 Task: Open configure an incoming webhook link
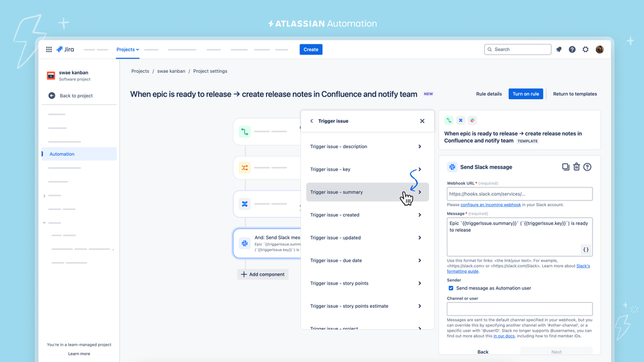pos(491,204)
